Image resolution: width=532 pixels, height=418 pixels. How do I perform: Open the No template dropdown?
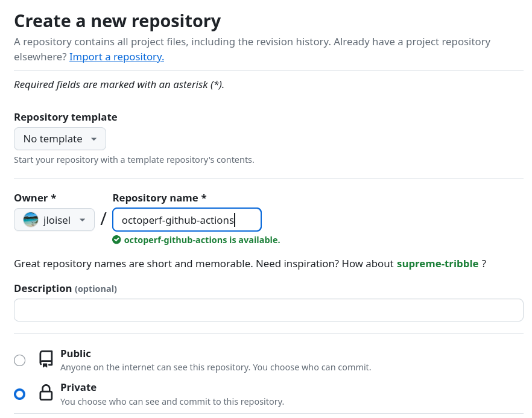coord(60,139)
